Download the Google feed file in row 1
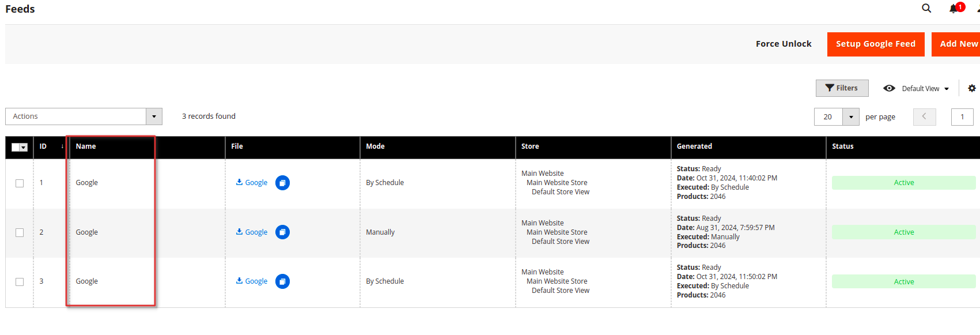This screenshot has width=980, height=335. (x=252, y=183)
